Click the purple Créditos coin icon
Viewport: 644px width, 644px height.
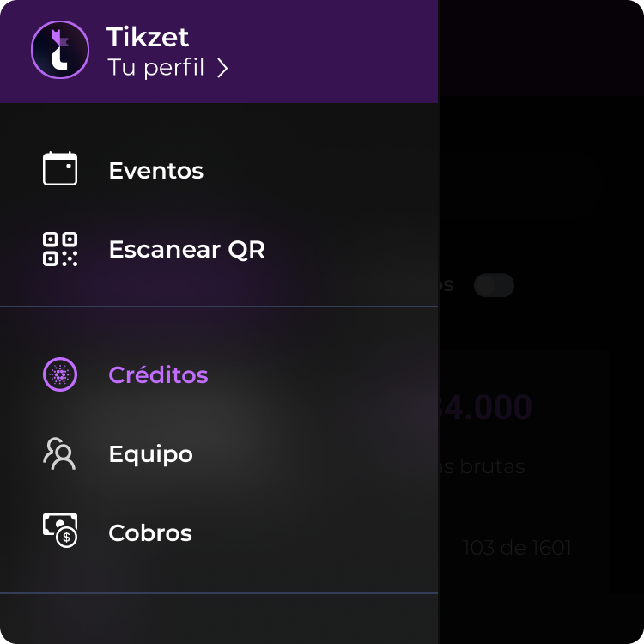(60, 374)
